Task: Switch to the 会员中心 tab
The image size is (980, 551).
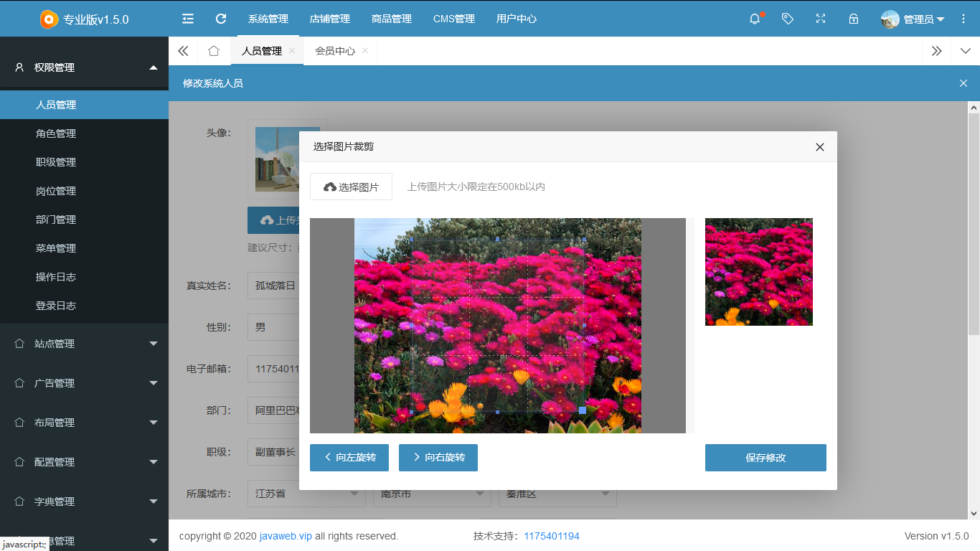Action: tap(335, 51)
